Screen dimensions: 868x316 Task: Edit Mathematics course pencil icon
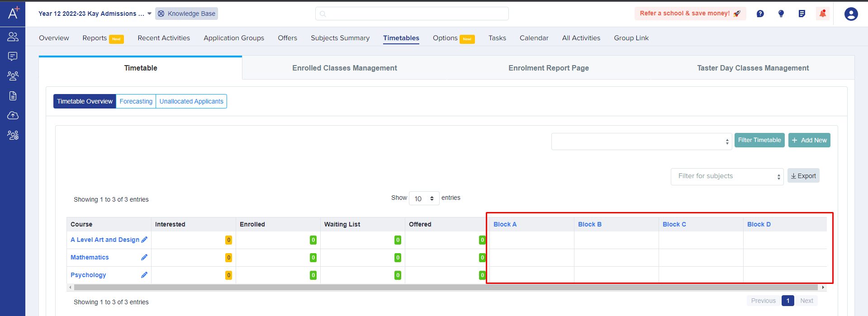click(144, 257)
